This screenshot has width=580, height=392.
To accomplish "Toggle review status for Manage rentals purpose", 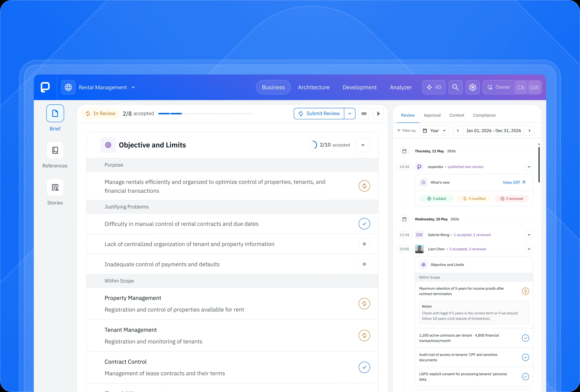I will click(364, 186).
